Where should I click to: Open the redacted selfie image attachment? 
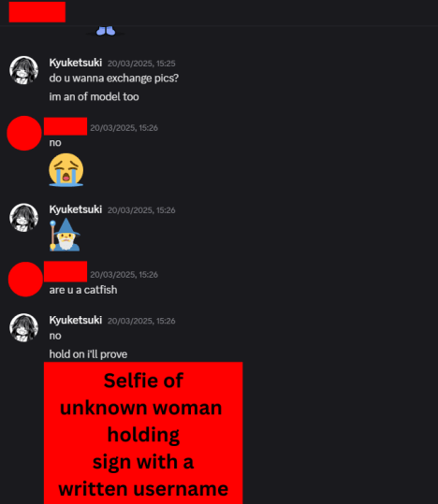[x=143, y=433]
